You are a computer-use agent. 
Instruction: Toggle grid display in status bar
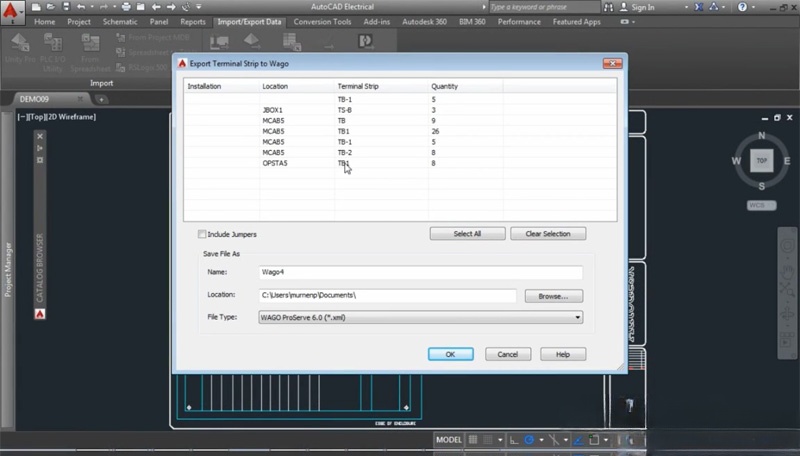pyautogui.click(x=473, y=440)
